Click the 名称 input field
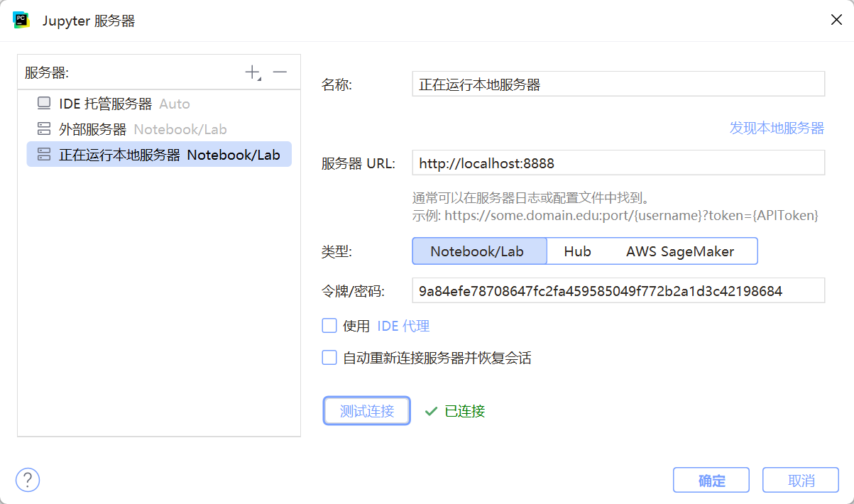 618,84
